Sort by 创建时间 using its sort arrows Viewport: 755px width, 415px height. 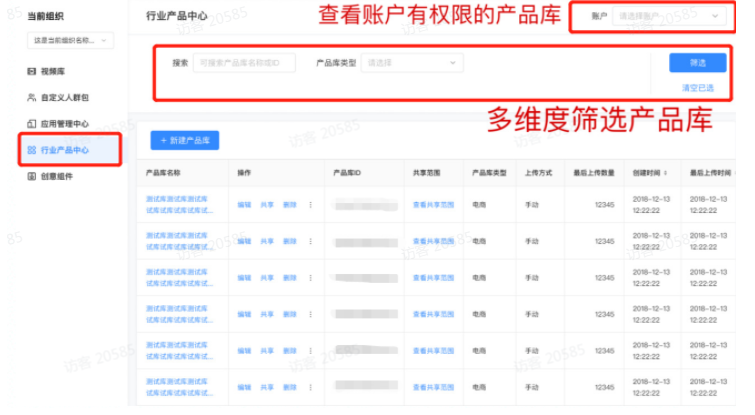point(665,173)
